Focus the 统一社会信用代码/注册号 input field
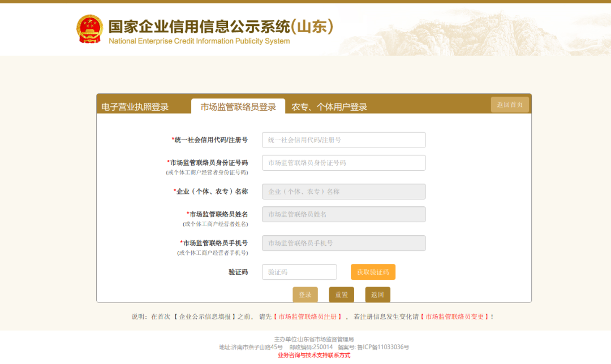Image resolution: width=611 pixels, height=364 pixels. 343,140
